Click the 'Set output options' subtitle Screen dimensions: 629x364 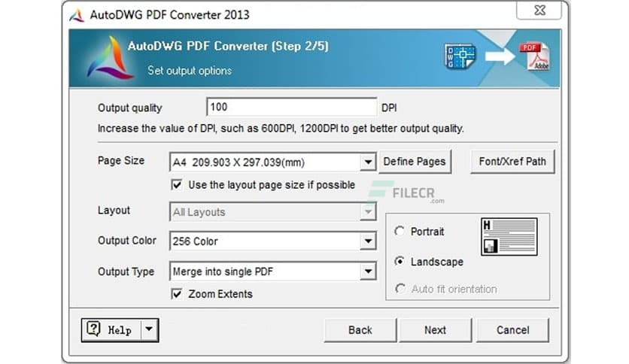[x=190, y=71]
